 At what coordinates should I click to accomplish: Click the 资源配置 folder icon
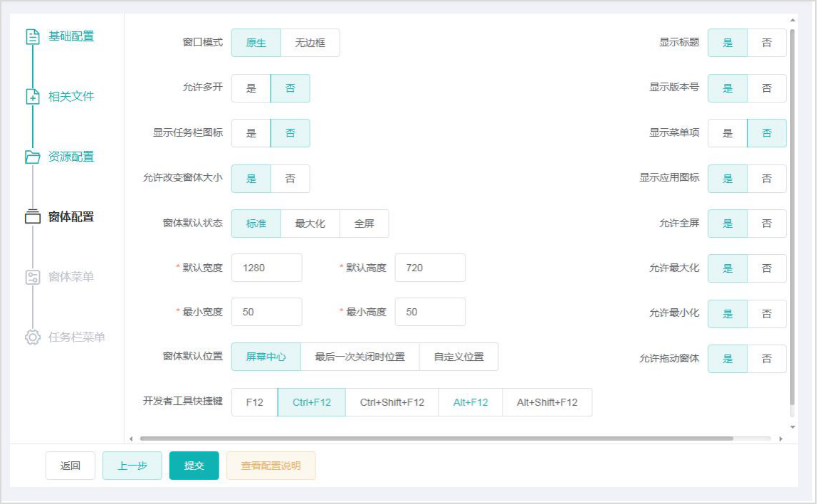[33, 157]
